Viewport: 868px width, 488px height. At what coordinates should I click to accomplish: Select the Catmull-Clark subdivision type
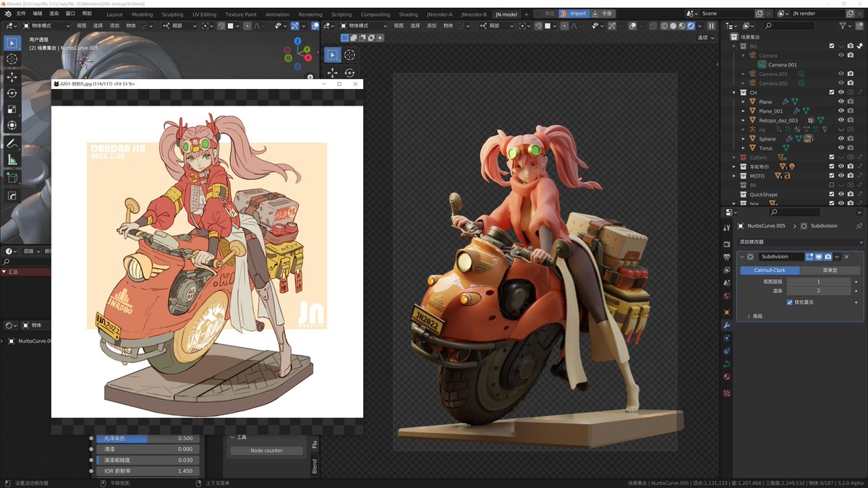[770, 270]
